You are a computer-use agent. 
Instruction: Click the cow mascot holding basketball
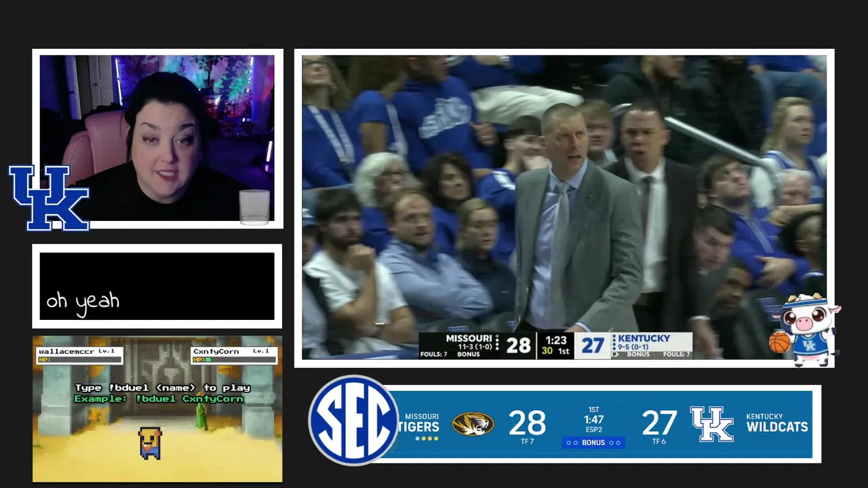[805, 329]
